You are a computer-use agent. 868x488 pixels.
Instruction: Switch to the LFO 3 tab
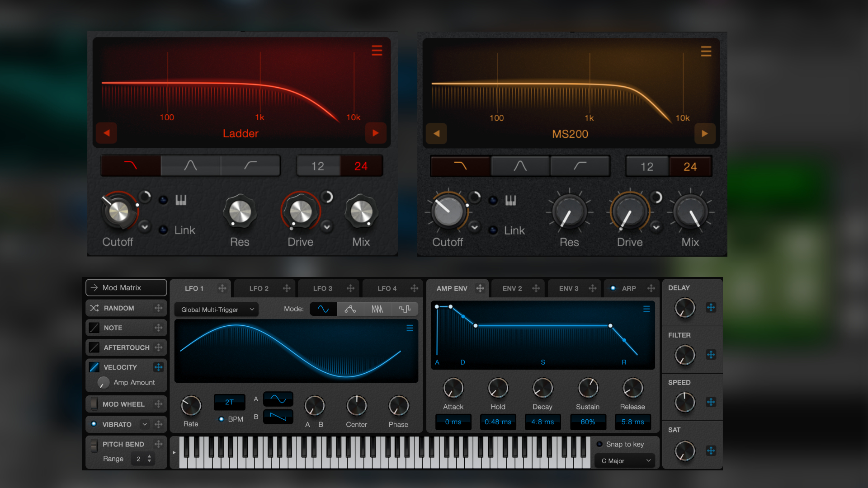322,288
